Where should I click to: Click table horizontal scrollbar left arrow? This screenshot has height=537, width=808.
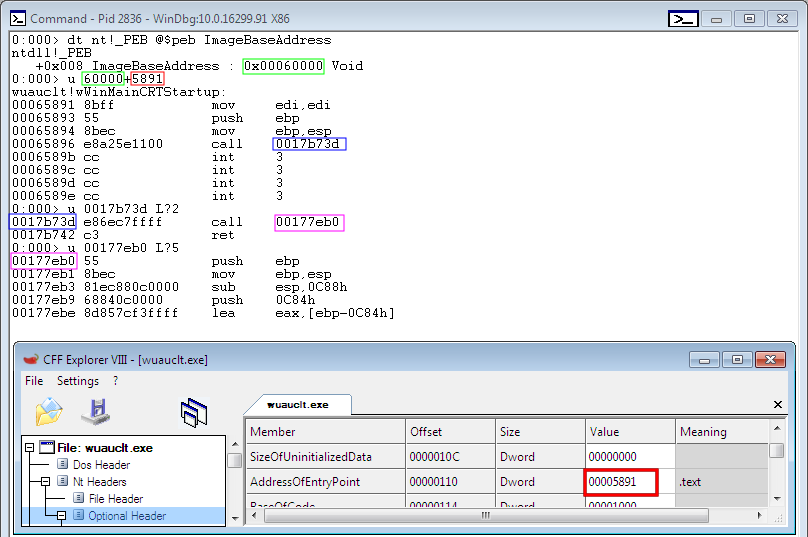[x=254, y=515]
